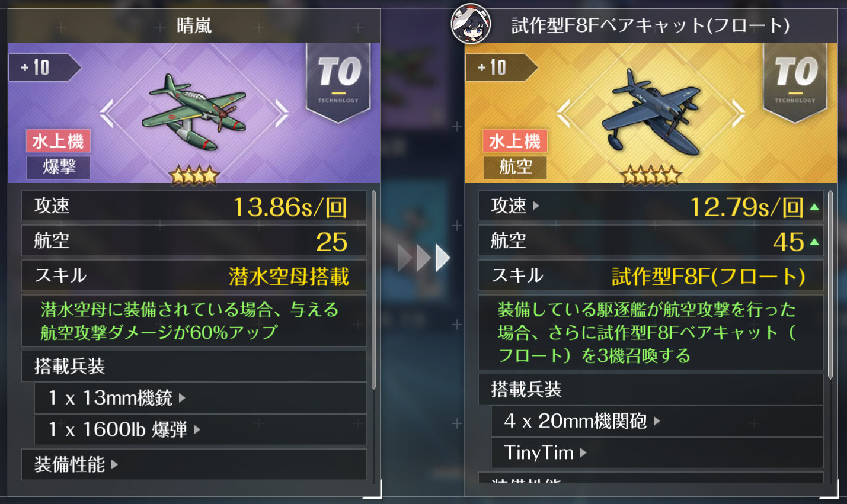Click the right arrow on F8F Bearcat image
847x504 pixels.
pos(739,113)
